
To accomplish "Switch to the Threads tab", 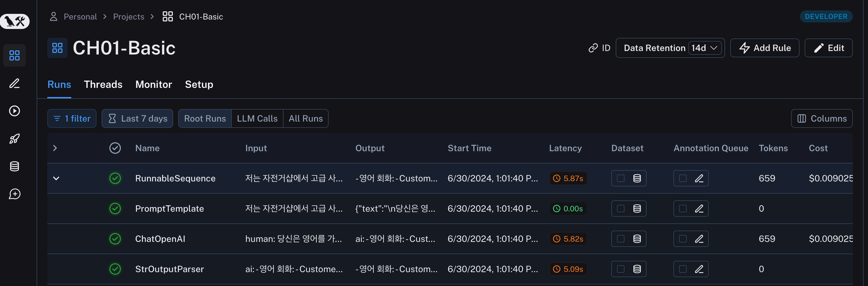I will pyautogui.click(x=103, y=84).
